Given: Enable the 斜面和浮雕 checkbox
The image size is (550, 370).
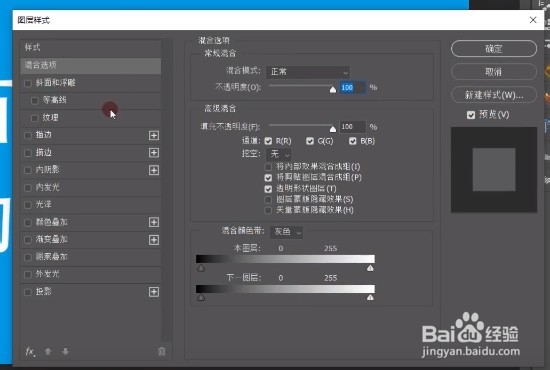Looking at the screenshot, I should click(28, 83).
